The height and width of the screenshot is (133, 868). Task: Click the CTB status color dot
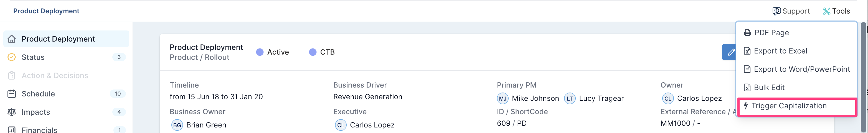click(313, 52)
